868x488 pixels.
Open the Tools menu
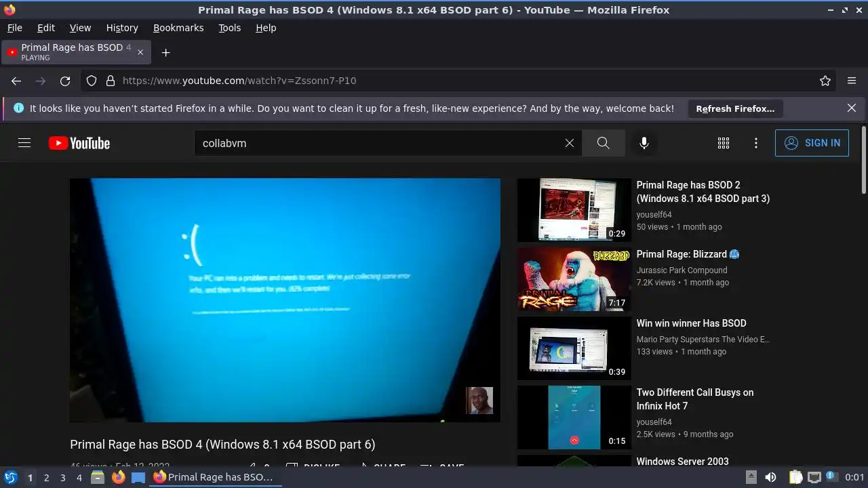(229, 28)
